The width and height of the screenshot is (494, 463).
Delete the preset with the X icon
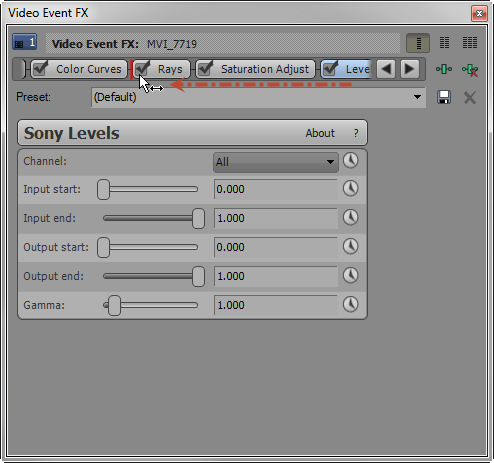click(x=470, y=98)
